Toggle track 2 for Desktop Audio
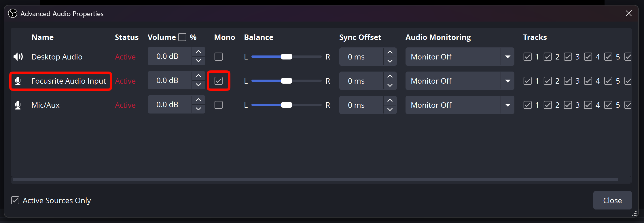This screenshot has height=223, width=644. [x=548, y=57]
